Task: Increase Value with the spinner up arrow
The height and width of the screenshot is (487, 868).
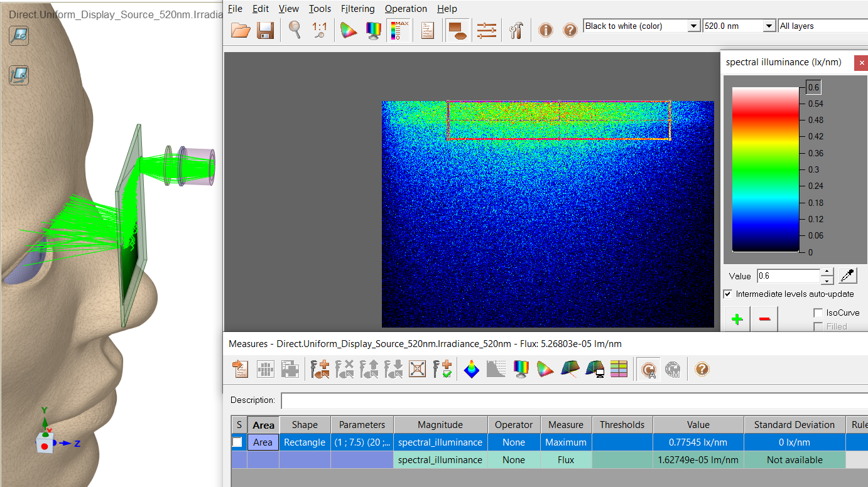Action: pyautogui.click(x=828, y=272)
